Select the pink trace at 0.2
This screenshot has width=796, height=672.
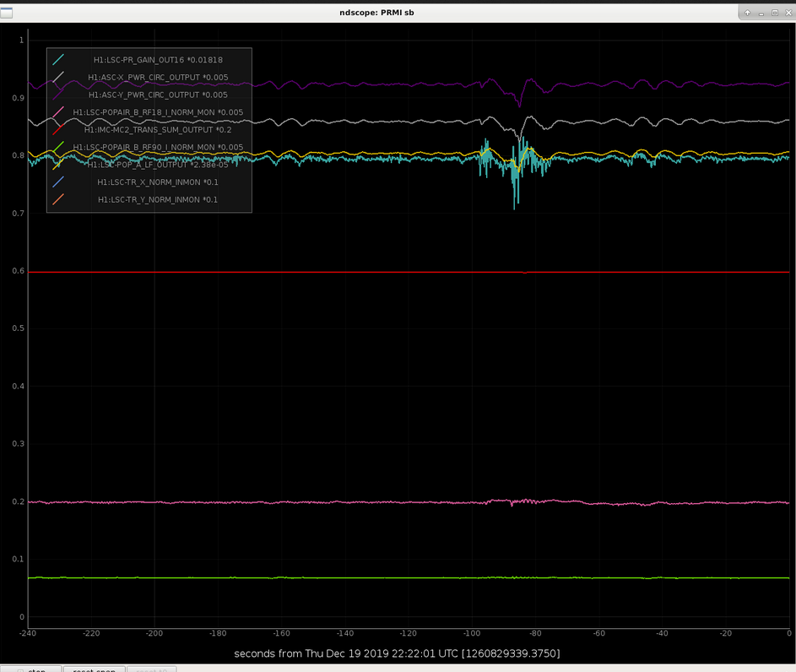pyautogui.click(x=355, y=502)
